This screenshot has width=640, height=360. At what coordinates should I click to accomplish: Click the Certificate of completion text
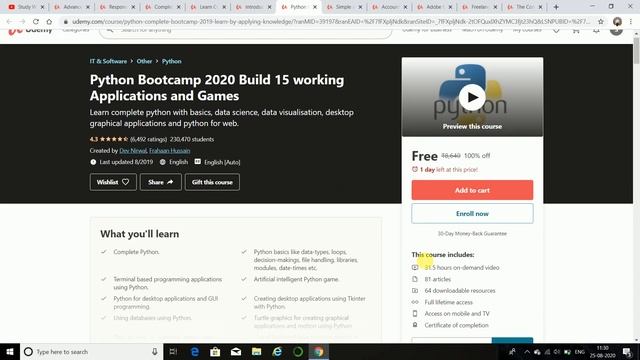(x=456, y=325)
